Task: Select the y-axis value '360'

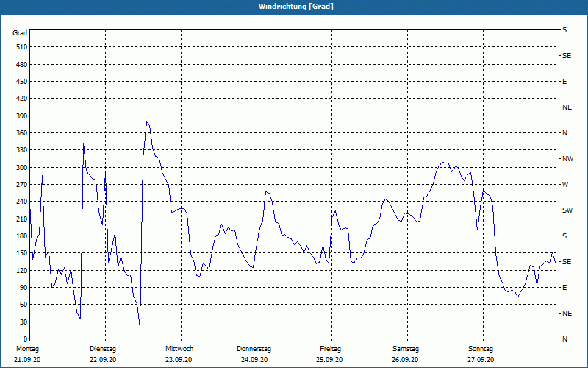Action: pos(22,133)
